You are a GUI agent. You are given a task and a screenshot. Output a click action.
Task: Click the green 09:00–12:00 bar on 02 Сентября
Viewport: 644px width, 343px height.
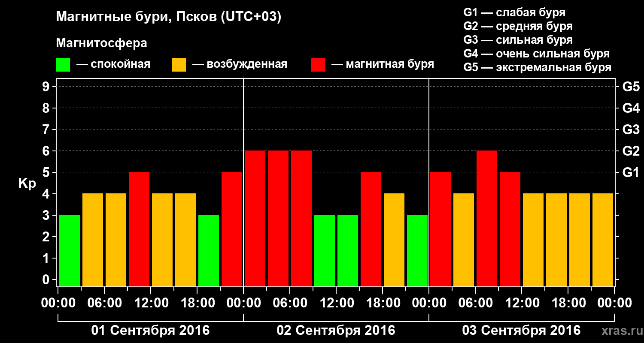(x=325, y=250)
